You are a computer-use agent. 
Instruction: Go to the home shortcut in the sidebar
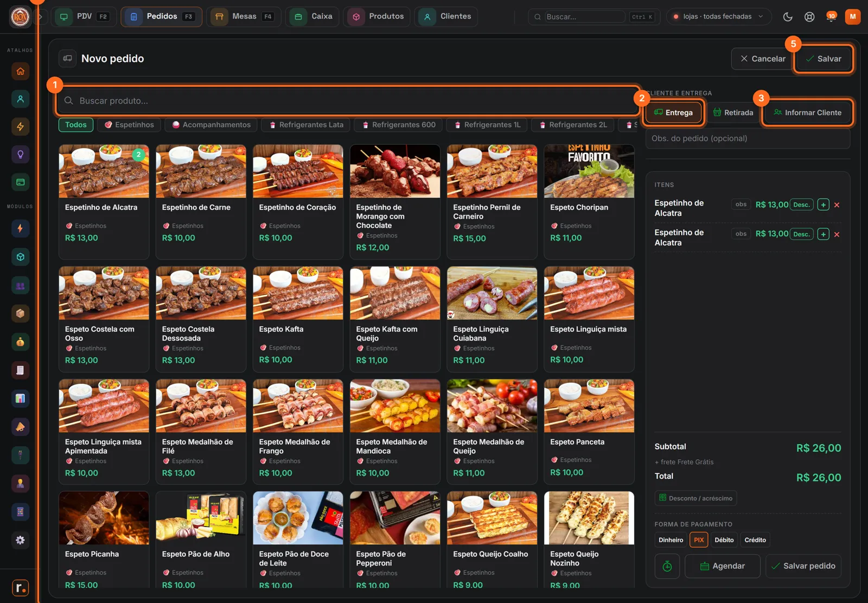click(21, 71)
